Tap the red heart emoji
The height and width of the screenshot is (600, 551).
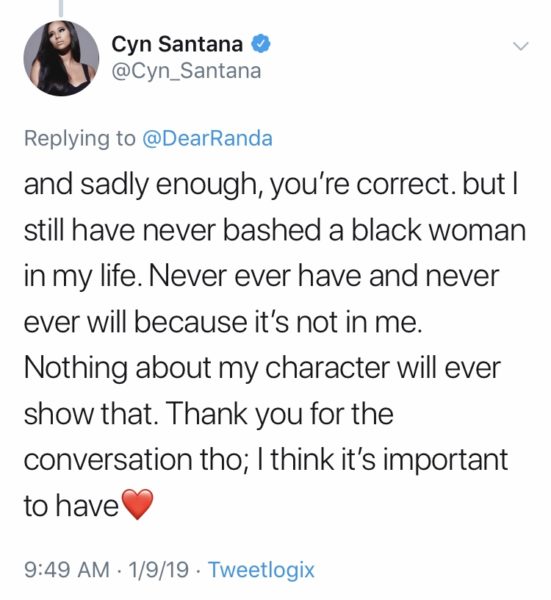point(137,504)
